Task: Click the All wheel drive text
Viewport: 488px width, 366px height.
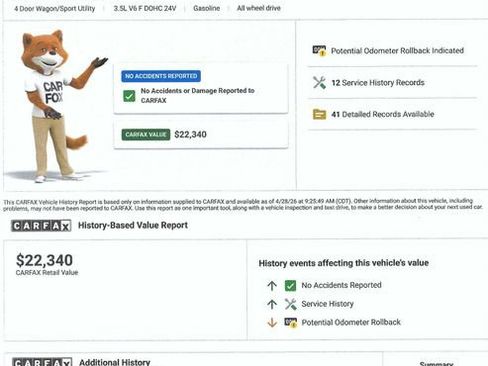Action: (259, 8)
